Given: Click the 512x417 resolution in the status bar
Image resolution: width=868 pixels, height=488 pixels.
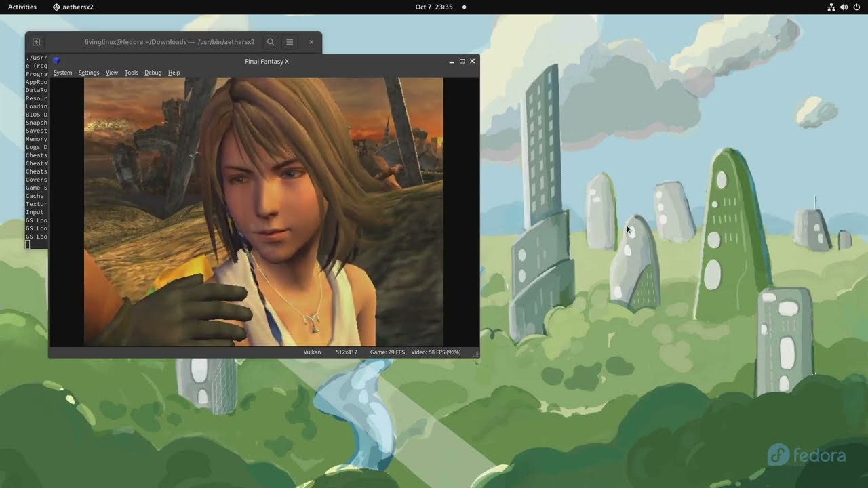Looking at the screenshot, I should tap(347, 352).
